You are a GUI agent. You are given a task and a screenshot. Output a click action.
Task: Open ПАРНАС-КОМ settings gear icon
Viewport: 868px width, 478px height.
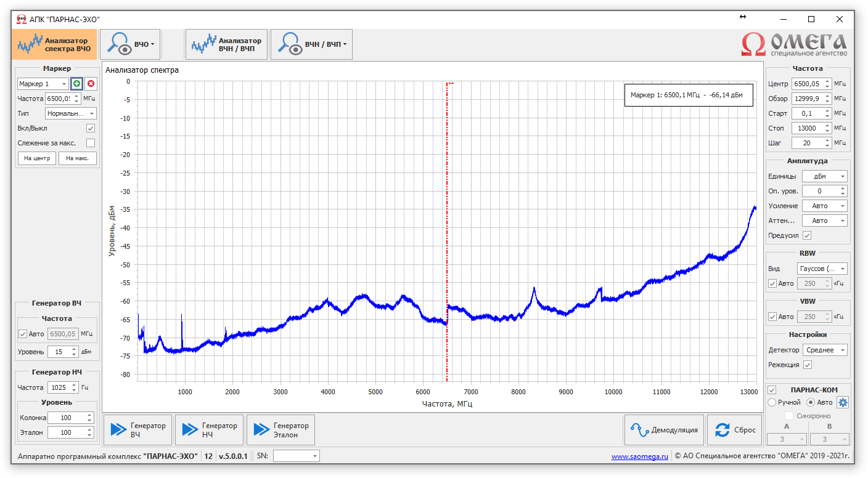843,402
